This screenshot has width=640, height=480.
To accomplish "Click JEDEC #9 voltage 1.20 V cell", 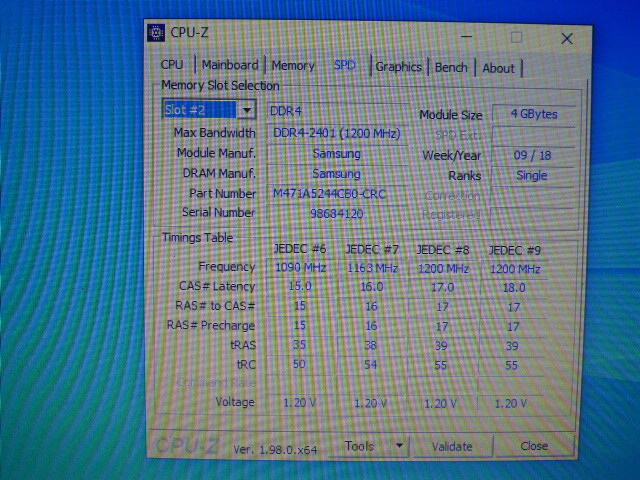I will [511, 404].
